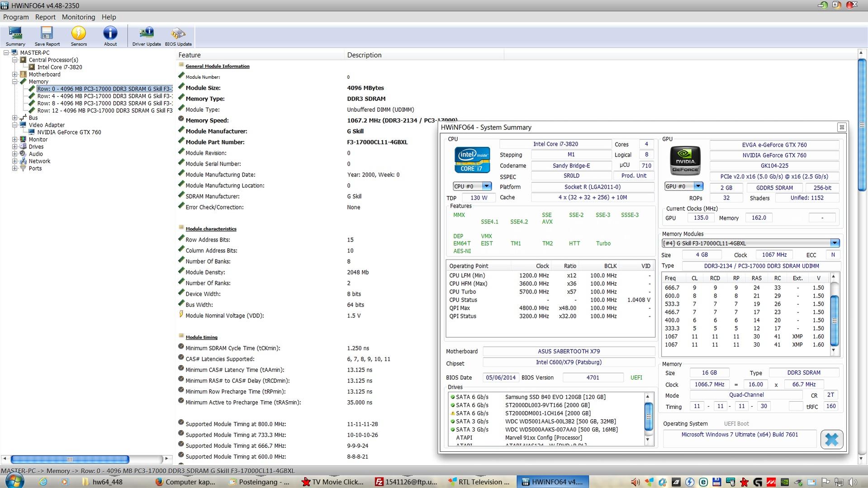Open the Monitoring menu
Screen dimensions: 868x488
(x=78, y=17)
